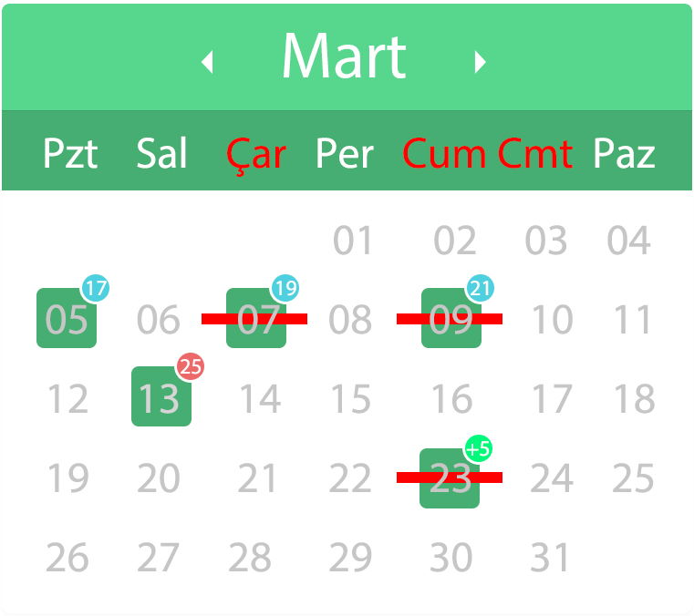Viewport: 694px width, 616px height.
Task: Select highlighted day 13
Action: tap(161, 397)
